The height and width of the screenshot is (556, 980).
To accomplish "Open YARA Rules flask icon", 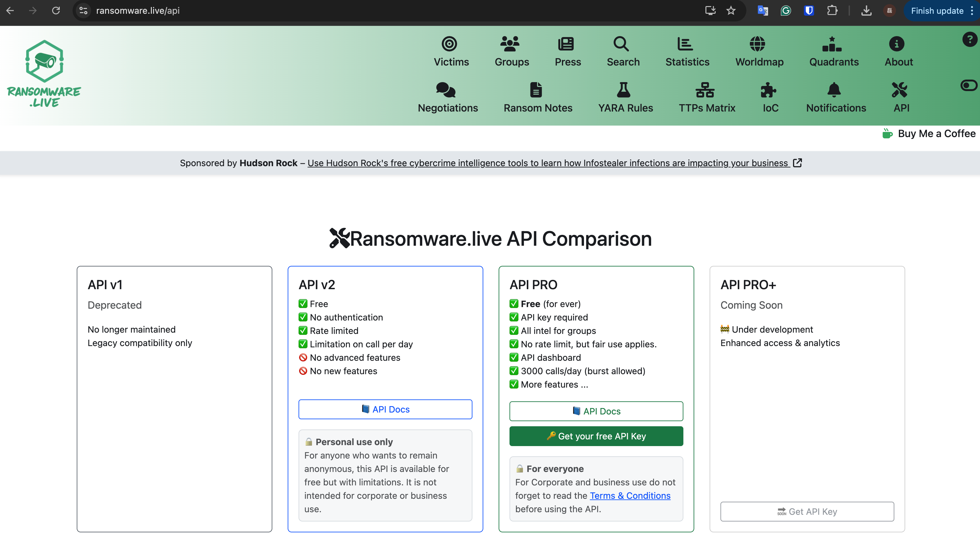I will [623, 90].
